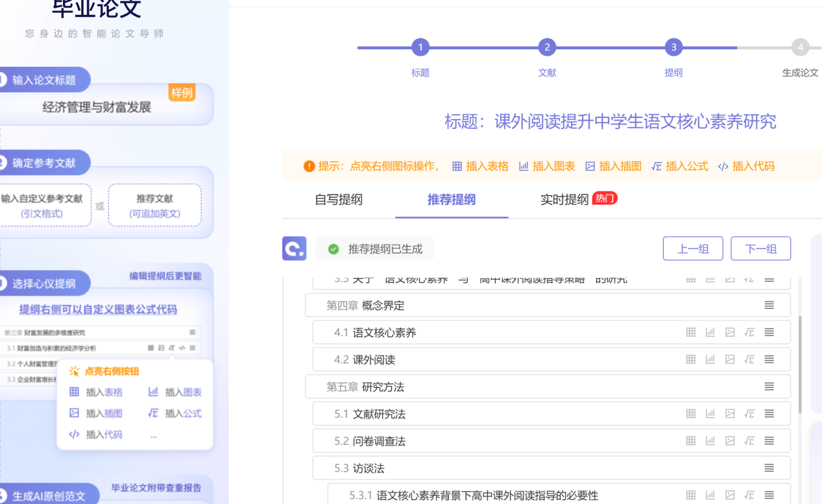Select the 插入公式 icon in the tooltip popup

[154, 413]
